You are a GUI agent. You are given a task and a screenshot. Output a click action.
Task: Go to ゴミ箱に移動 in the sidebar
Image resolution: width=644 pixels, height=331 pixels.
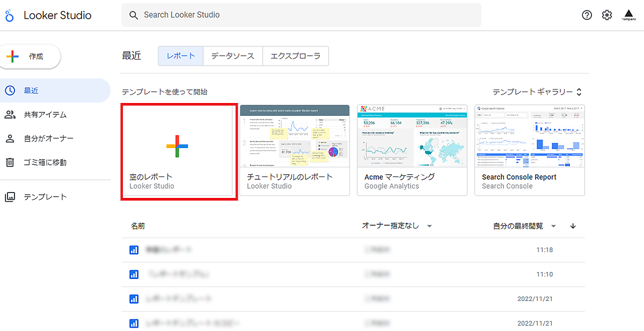coord(45,162)
